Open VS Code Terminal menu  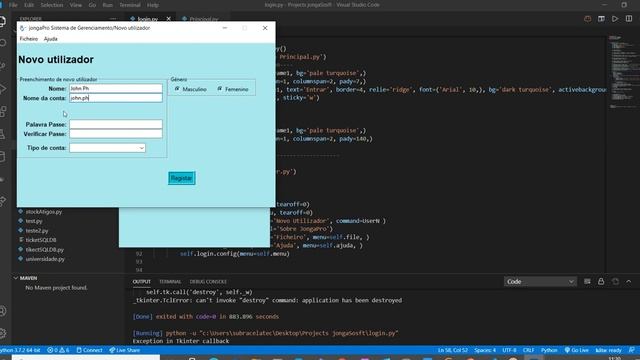click(x=130, y=5)
